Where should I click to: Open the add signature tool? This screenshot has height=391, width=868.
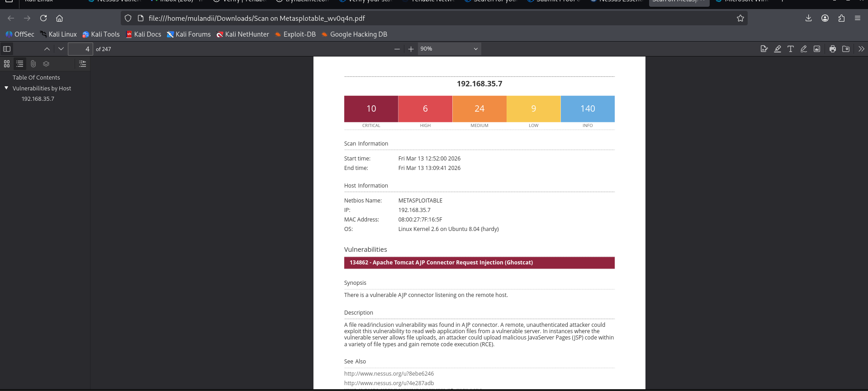pos(764,49)
